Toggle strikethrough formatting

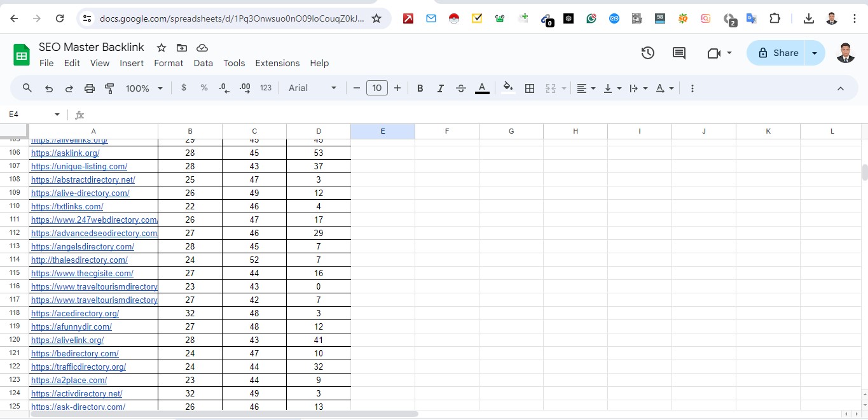tap(461, 88)
